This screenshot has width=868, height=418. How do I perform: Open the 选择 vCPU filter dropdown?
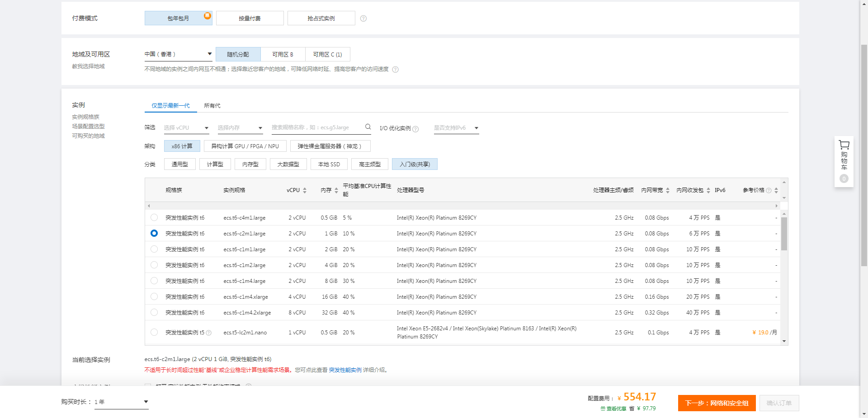(x=186, y=128)
